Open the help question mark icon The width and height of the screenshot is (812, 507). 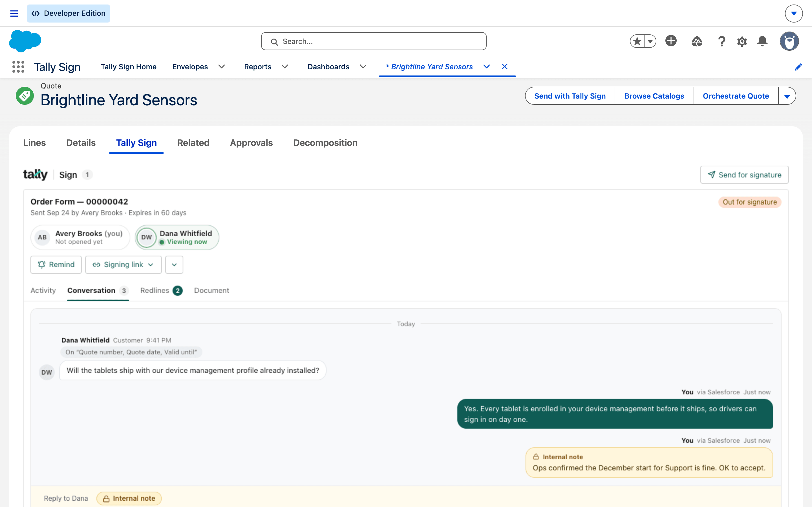(x=721, y=41)
